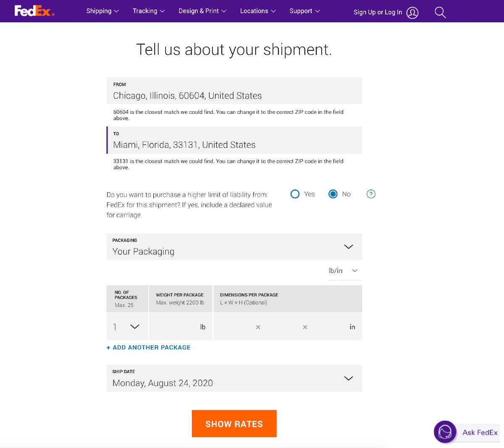This screenshot has width=504, height=448.
Task: Click the 'Max. 25' packages label
Action: tap(124, 305)
